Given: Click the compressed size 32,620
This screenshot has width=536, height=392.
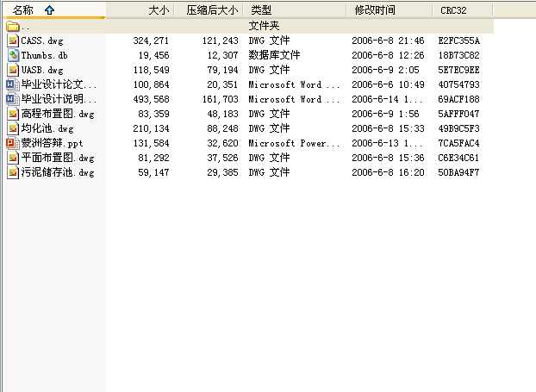Looking at the screenshot, I should 222,144.
